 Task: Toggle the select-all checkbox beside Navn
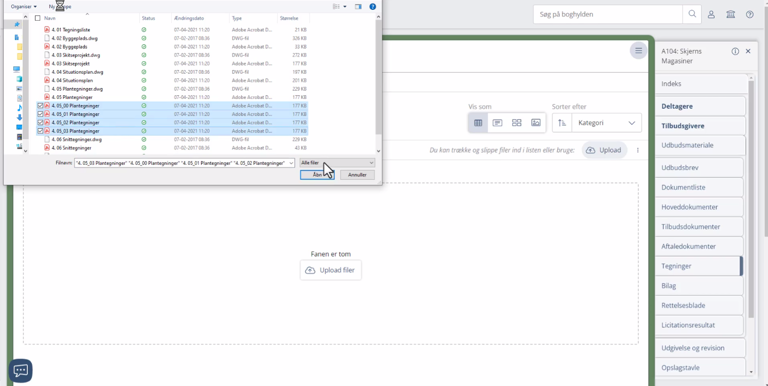(38, 18)
